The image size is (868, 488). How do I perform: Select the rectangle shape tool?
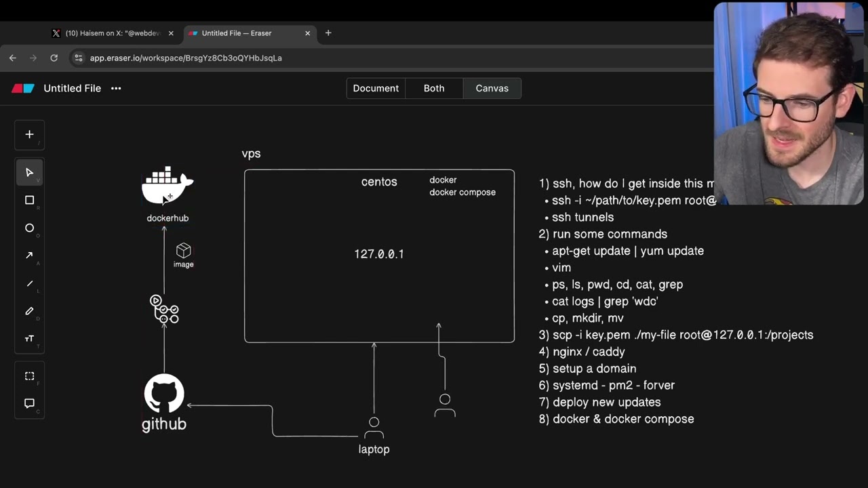click(x=29, y=200)
